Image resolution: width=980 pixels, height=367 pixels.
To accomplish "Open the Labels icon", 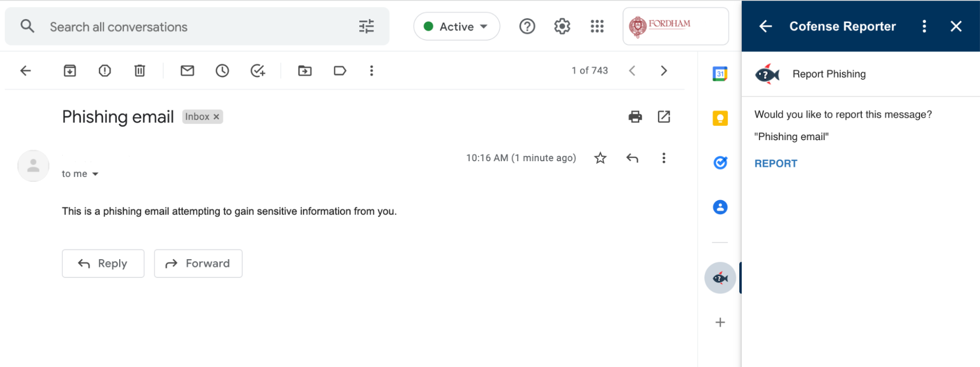I will click(x=340, y=71).
